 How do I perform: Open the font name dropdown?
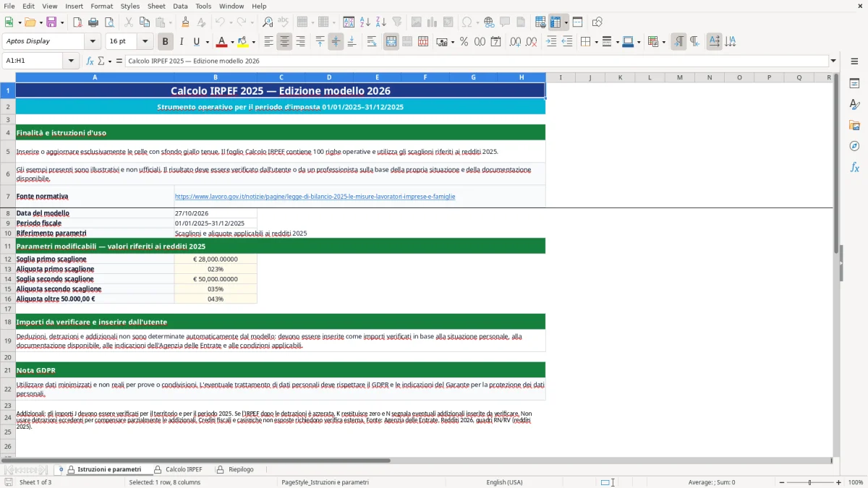[x=94, y=41]
